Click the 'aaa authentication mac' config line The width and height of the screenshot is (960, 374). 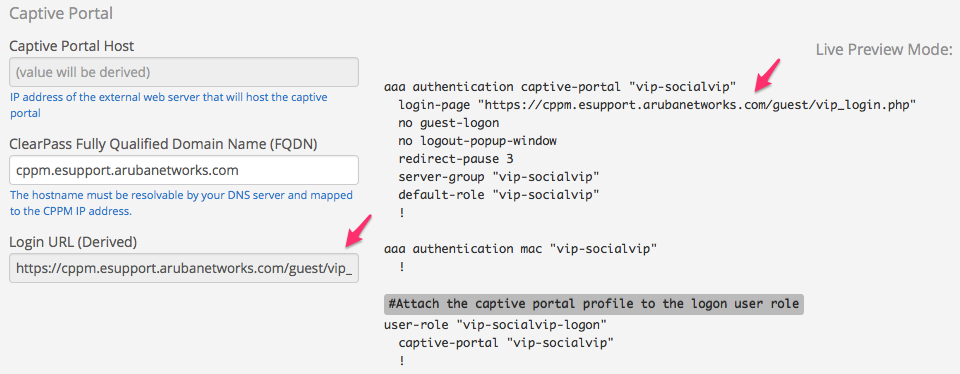(520, 249)
